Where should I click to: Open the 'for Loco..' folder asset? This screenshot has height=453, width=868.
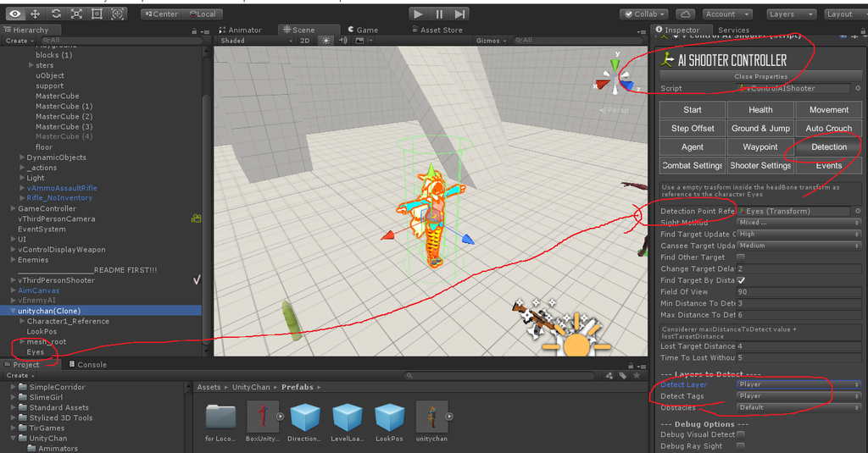[x=220, y=417]
